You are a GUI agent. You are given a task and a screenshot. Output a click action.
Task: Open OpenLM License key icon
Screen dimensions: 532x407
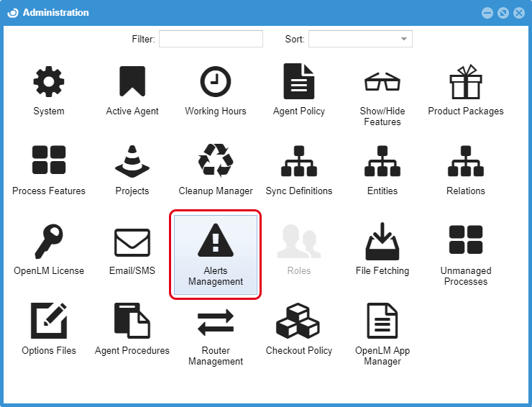click(49, 242)
